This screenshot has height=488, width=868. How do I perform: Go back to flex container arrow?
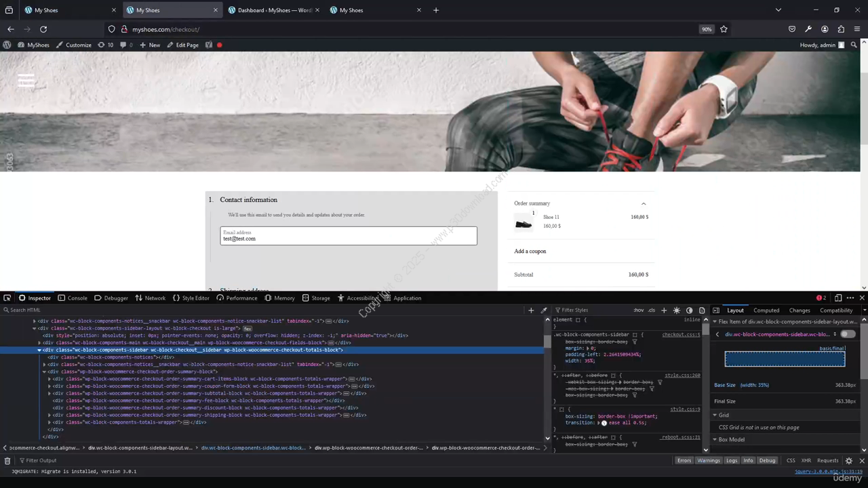tap(717, 334)
